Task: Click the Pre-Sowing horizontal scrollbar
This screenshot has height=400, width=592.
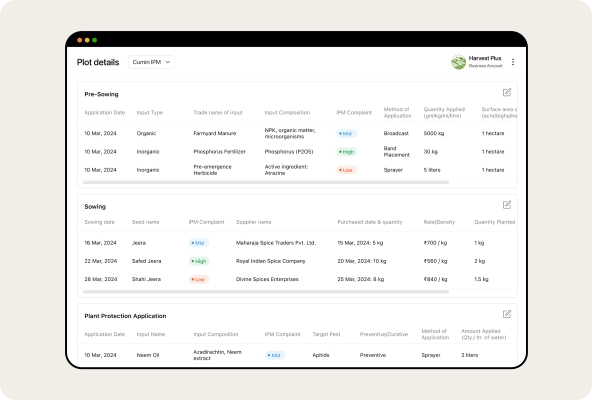Action: (x=266, y=182)
